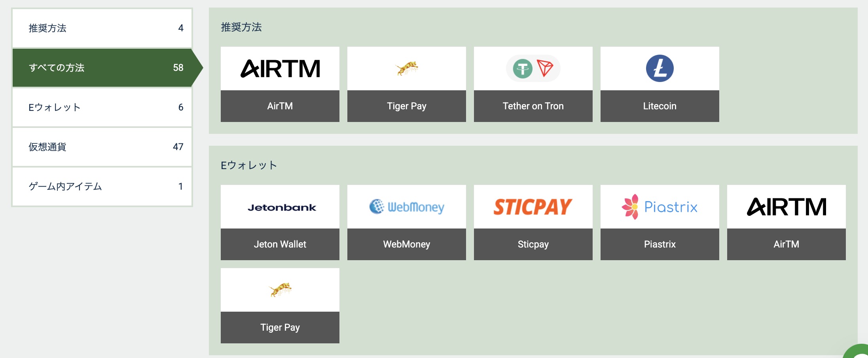The height and width of the screenshot is (358, 868).
Task: Select the WebMoney globe logo
Action: click(407, 207)
